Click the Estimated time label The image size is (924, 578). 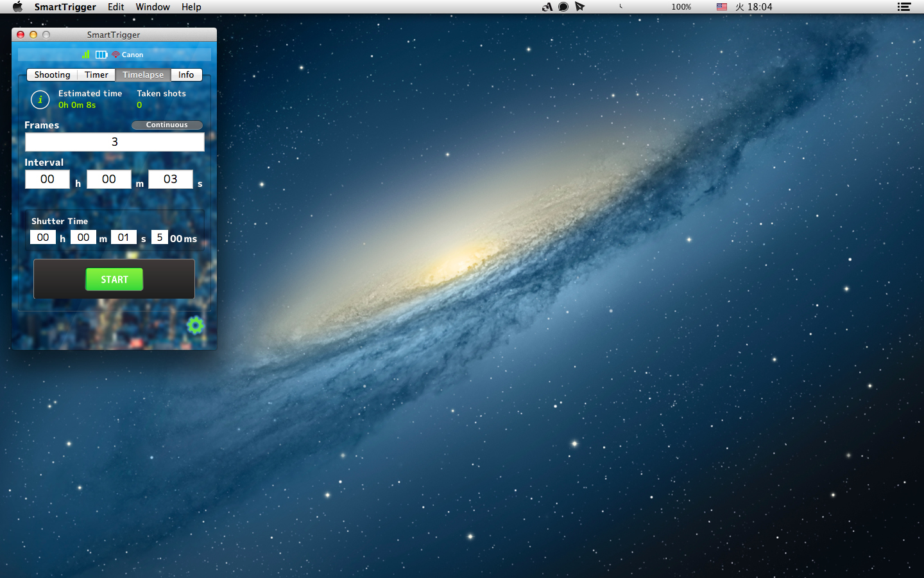pyautogui.click(x=90, y=93)
